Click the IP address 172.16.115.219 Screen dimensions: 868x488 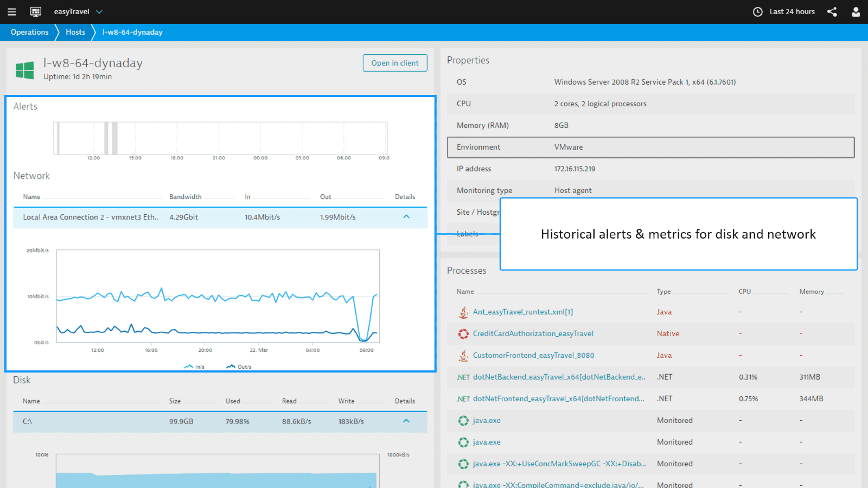(575, 169)
